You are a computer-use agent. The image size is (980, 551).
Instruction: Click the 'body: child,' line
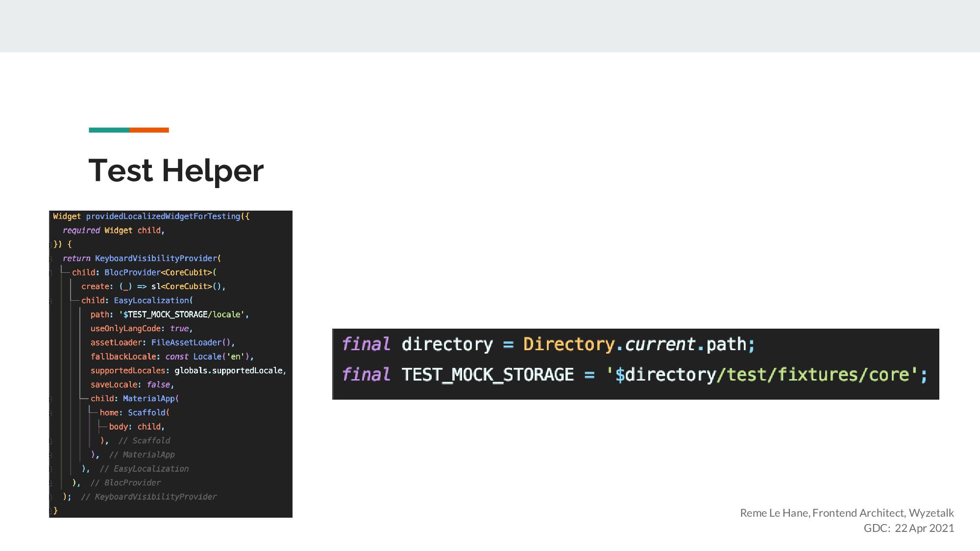[136, 427]
